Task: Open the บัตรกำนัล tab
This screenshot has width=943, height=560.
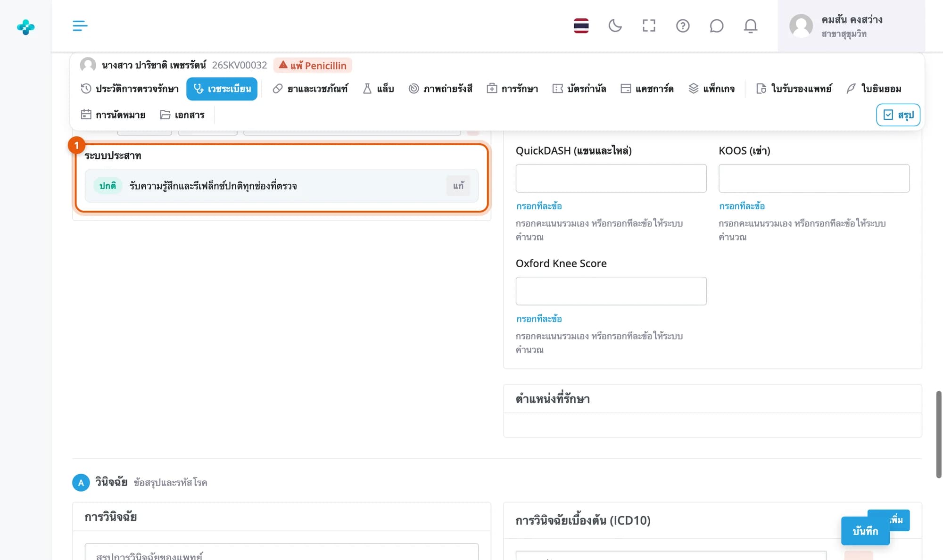Action: pos(579,89)
